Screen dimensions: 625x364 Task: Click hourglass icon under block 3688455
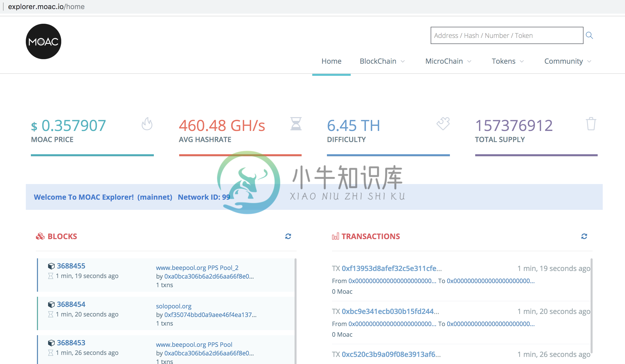[51, 276]
